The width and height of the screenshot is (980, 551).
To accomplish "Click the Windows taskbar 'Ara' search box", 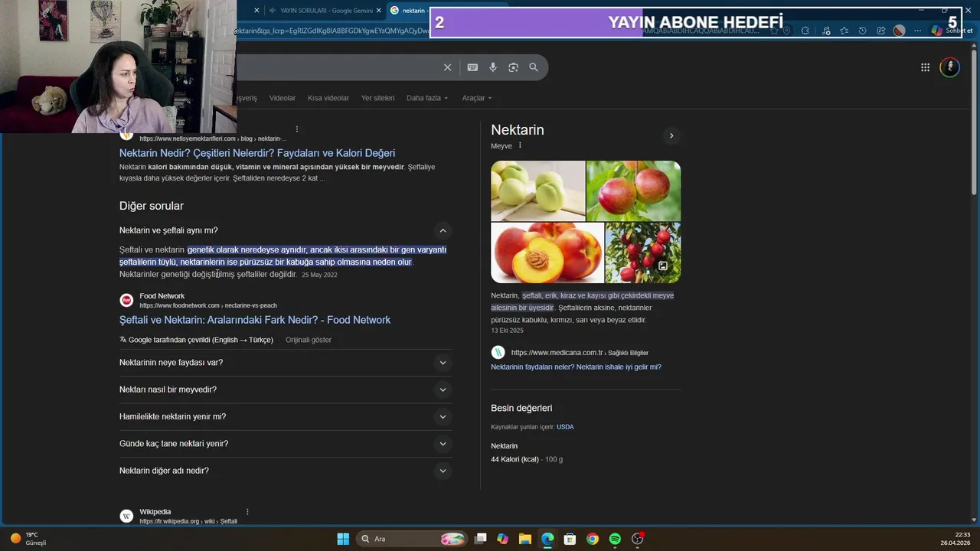I will 413,539.
